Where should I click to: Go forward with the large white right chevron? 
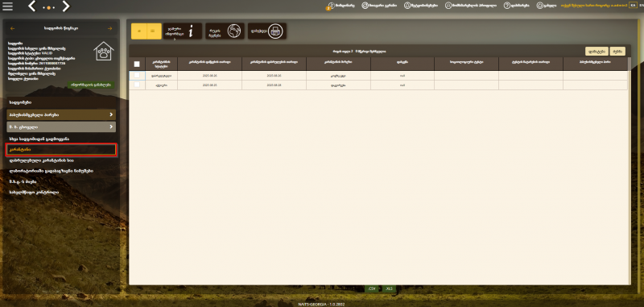(x=66, y=6)
